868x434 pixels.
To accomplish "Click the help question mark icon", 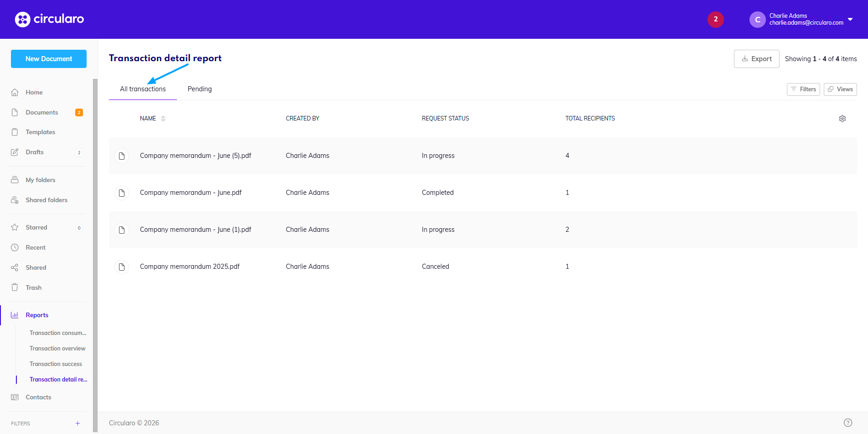I will [x=847, y=423].
